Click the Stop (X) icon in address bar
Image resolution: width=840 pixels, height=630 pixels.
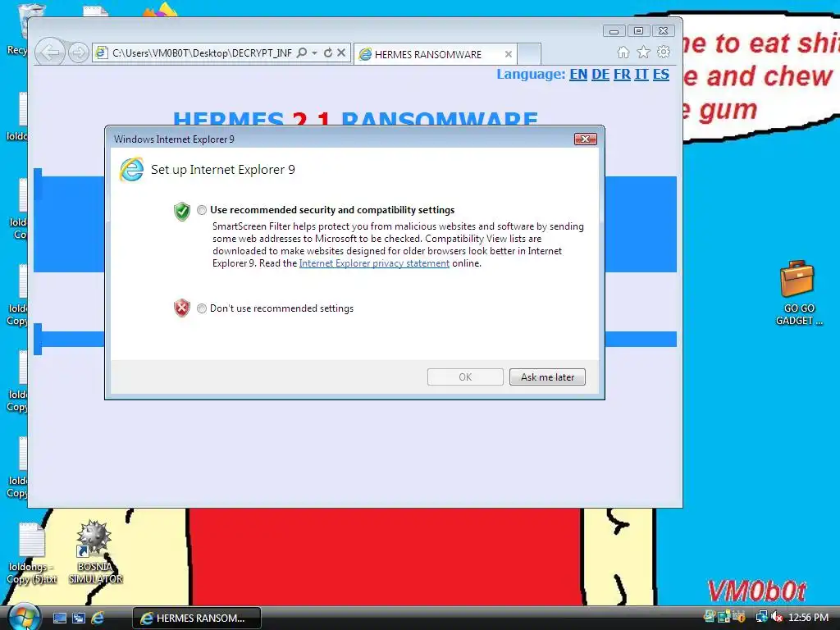coord(340,52)
